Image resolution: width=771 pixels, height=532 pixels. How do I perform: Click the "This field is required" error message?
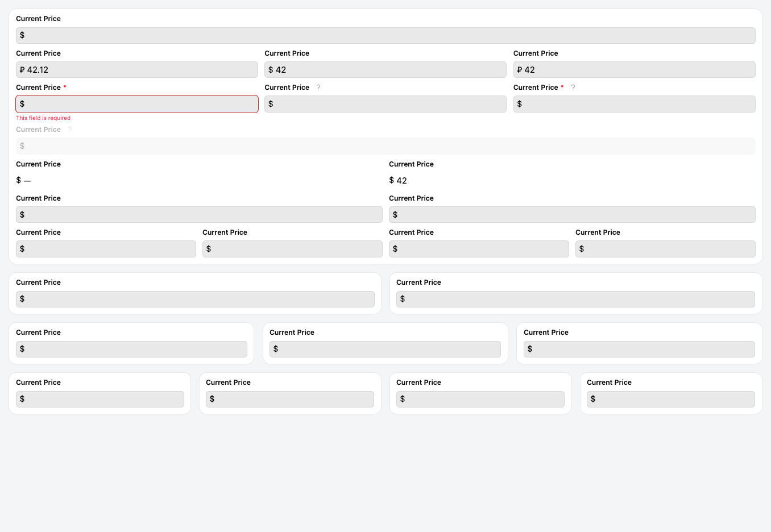pyautogui.click(x=43, y=118)
